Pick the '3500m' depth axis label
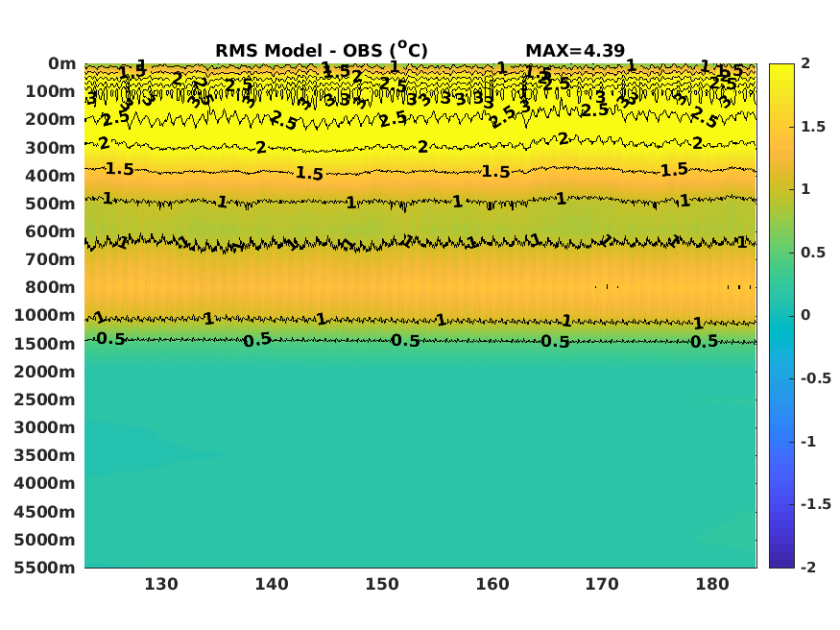This screenshot has height=630, width=840. coord(44,455)
